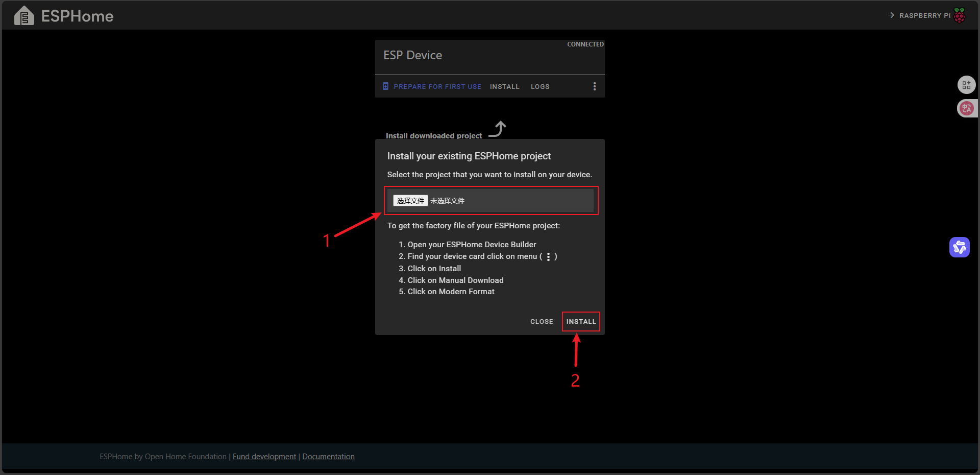Click 'Install your existing ESPHome project' heading
Image resolution: width=980 pixels, height=475 pixels.
tap(469, 156)
